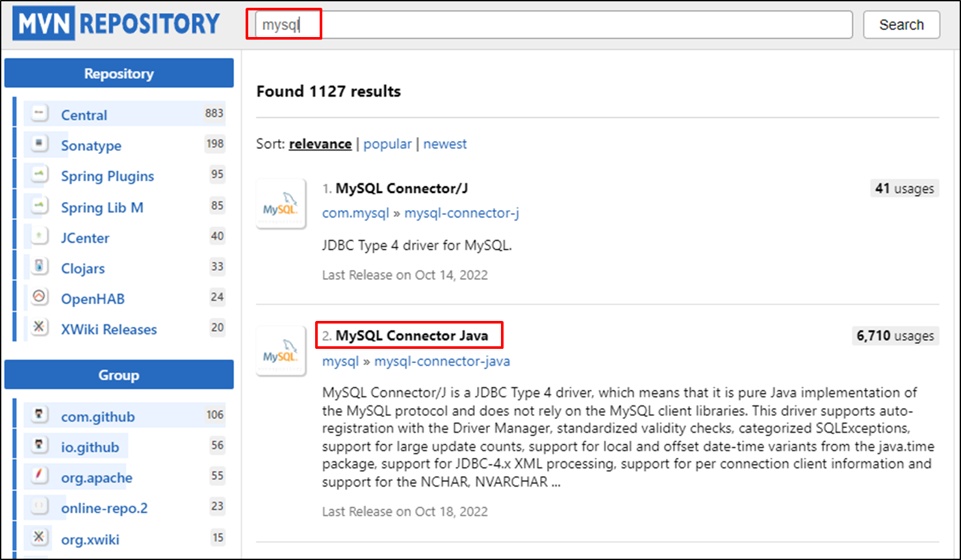
Task: Open the mysql-connector-java artifact link
Action: point(442,361)
